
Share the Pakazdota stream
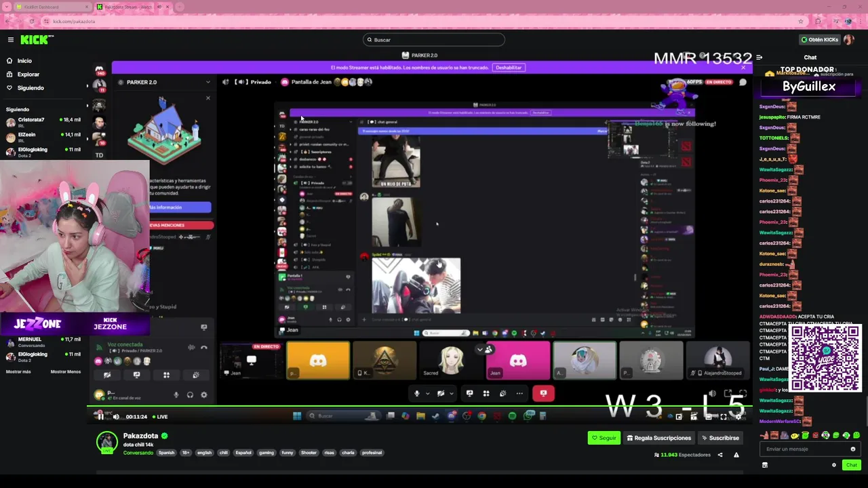click(720, 455)
